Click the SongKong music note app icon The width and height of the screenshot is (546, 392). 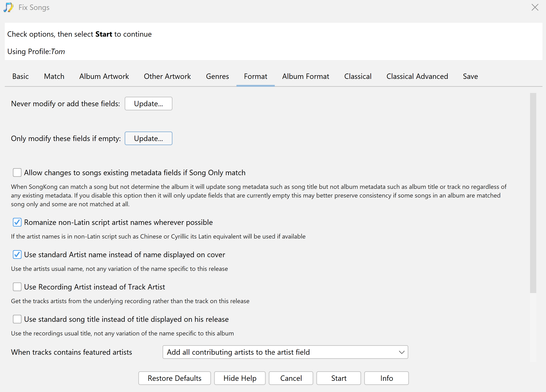tap(8, 7)
